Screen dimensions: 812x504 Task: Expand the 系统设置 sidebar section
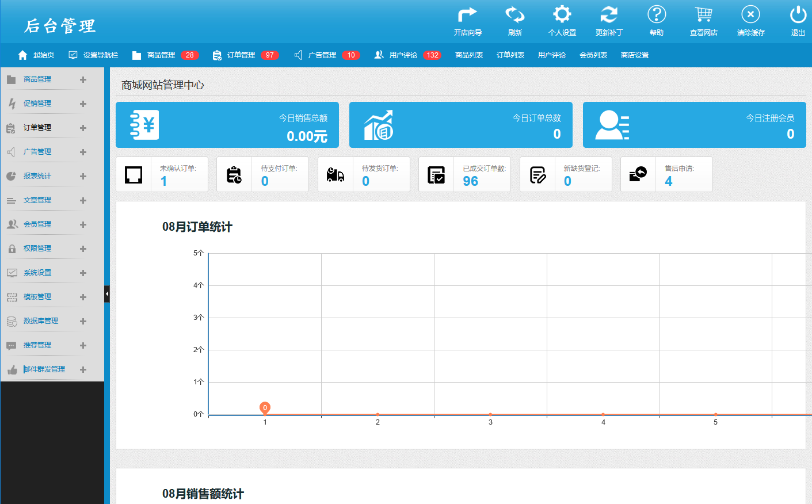coord(83,273)
